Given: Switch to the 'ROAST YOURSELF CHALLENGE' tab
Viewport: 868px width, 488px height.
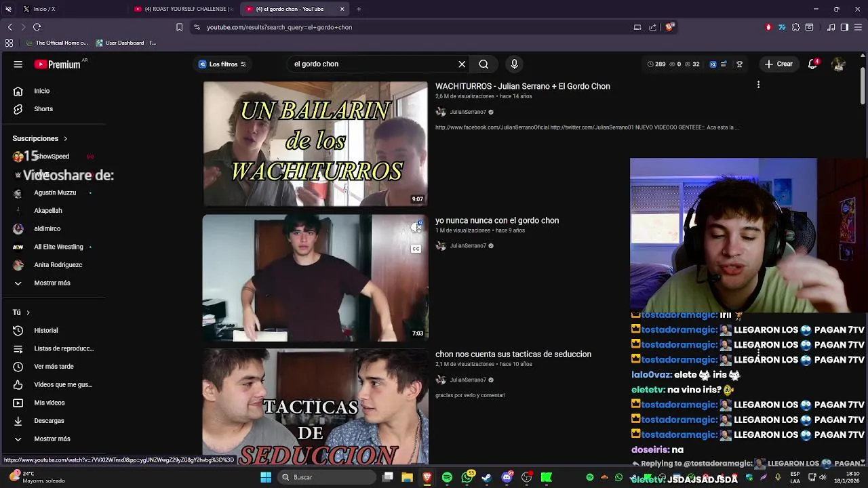Looking at the screenshot, I should point(184,9).
